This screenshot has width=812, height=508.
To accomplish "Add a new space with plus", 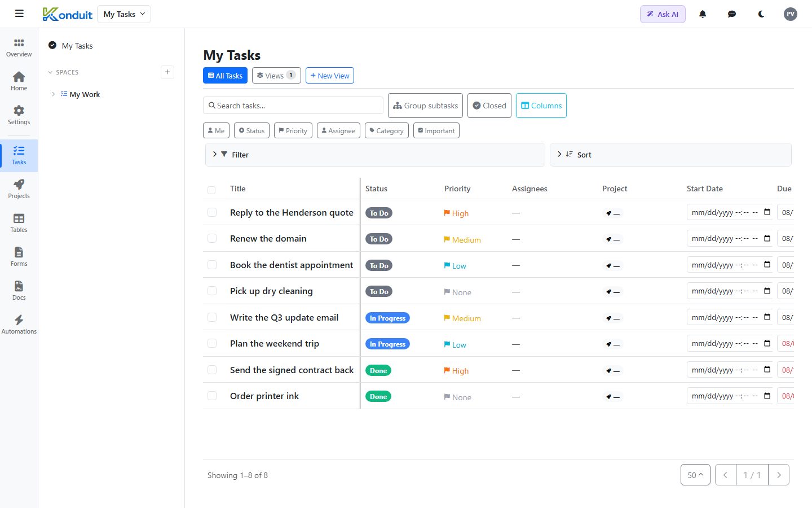I will (167, 72).
